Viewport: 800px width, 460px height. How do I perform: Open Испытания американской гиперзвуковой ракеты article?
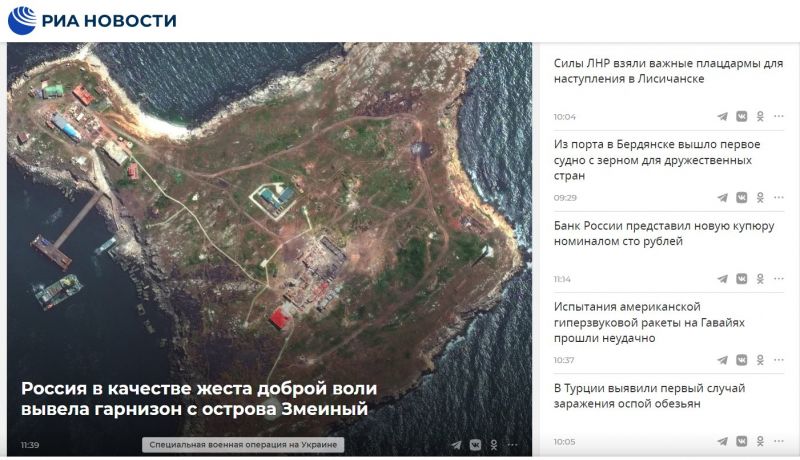[x=649, y=322]
